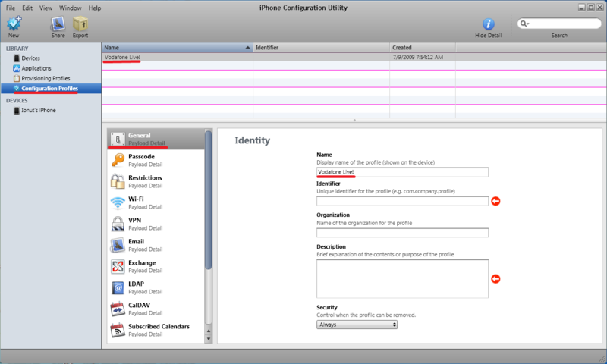
Task: Open the Exchange payload icon
Action: point(118,266)
